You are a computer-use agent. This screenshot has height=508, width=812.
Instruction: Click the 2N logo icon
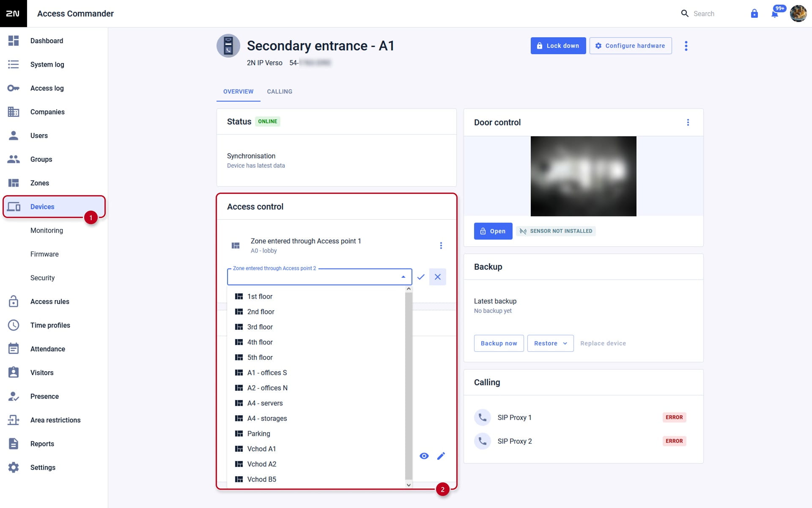tap(13, 14)
